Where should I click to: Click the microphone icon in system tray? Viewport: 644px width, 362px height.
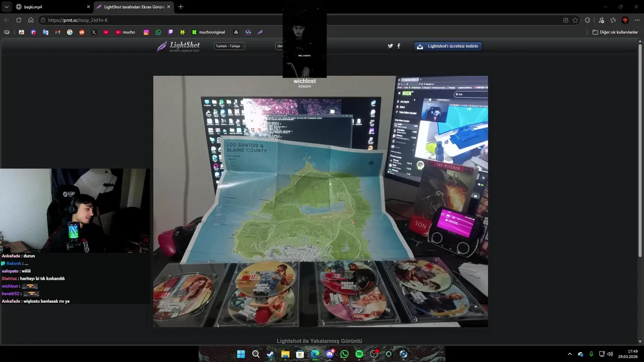(x=591, y=354)
